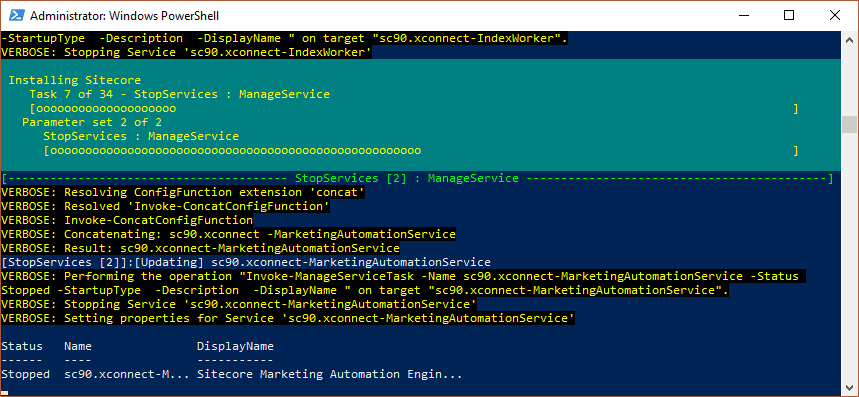The image size is (859, 397).
Task: Click 'Parameter set 2 of 2' line
Action: point(92,122)
